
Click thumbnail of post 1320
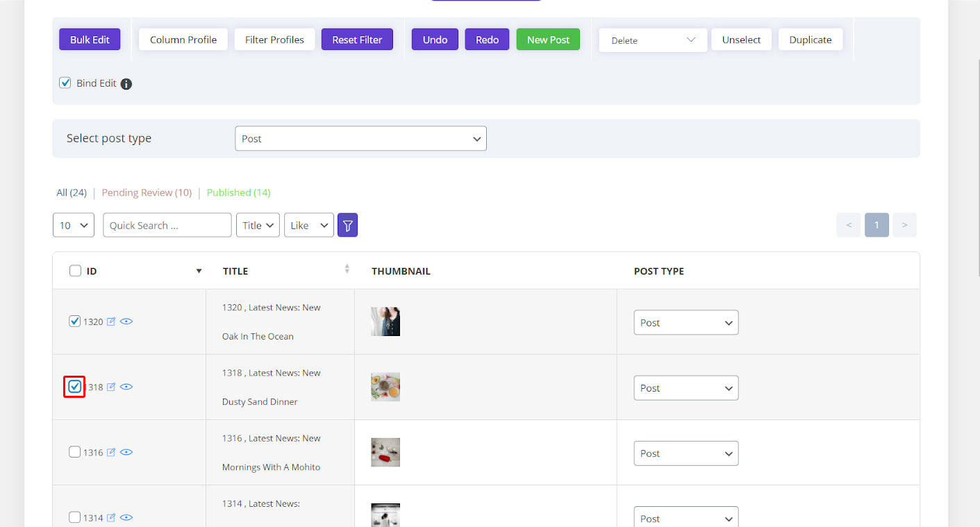385,321
